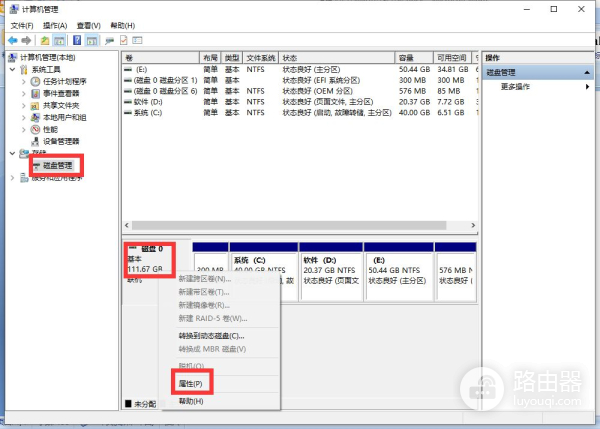Viewport: 600px width, 429px height.
Task: Open the 更多操作 submenu arrow
Action: pyautogui.click(x=587, y=86)
